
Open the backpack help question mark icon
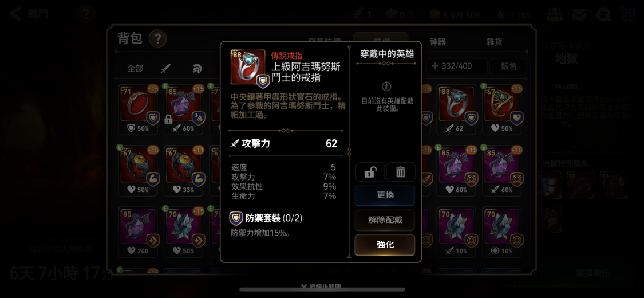158,38
